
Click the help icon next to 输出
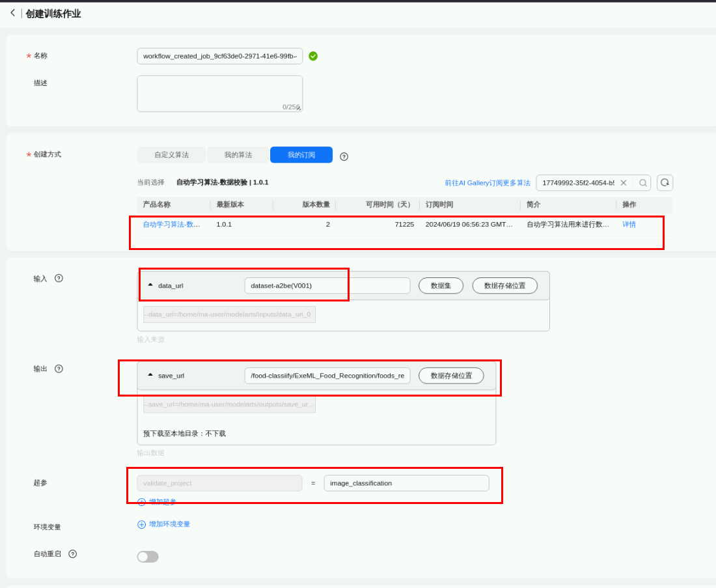click(x=59, y=369)
